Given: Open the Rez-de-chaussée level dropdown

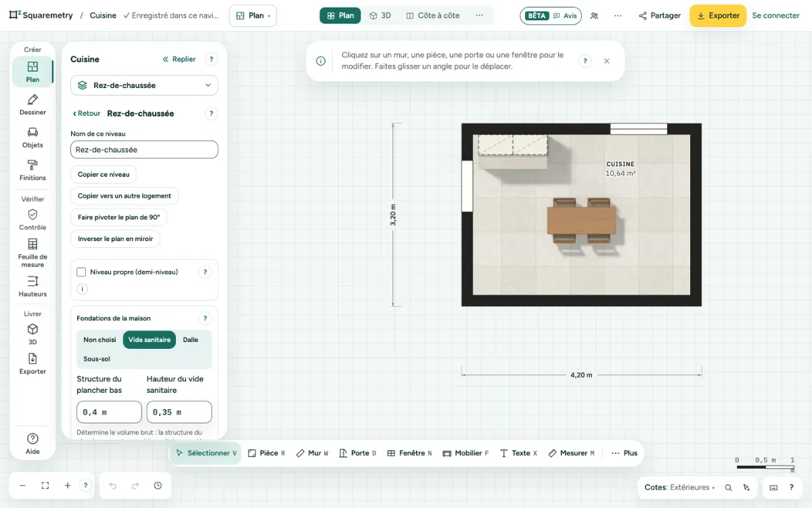Looking at the screenshot, I should point(144,85).
